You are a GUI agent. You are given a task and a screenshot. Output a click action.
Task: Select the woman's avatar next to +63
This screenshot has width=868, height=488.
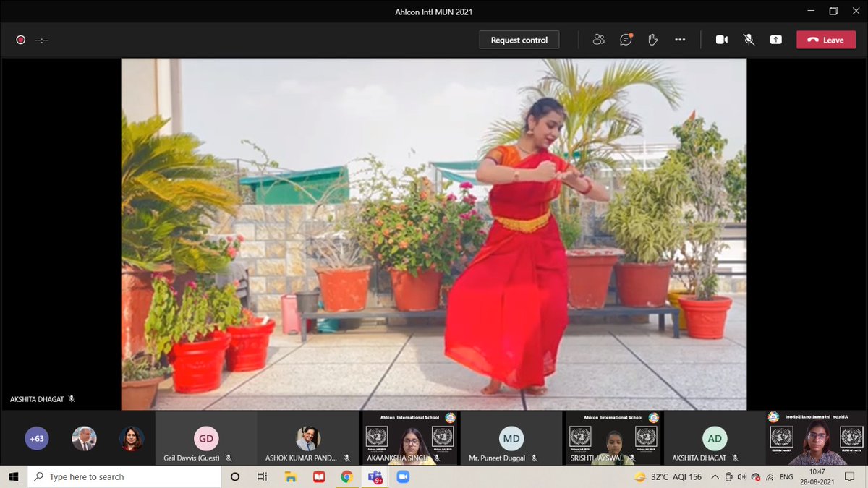coord(132,438)
